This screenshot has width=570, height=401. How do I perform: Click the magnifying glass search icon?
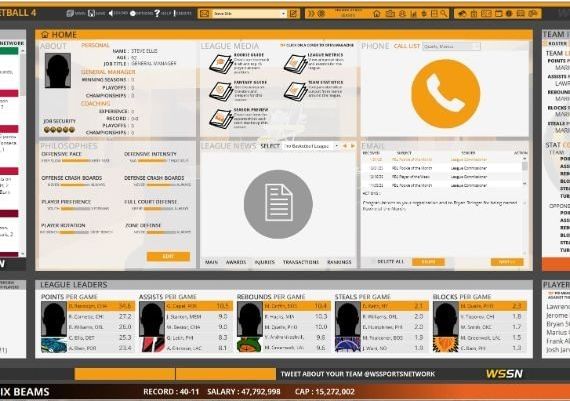[444, 14]
